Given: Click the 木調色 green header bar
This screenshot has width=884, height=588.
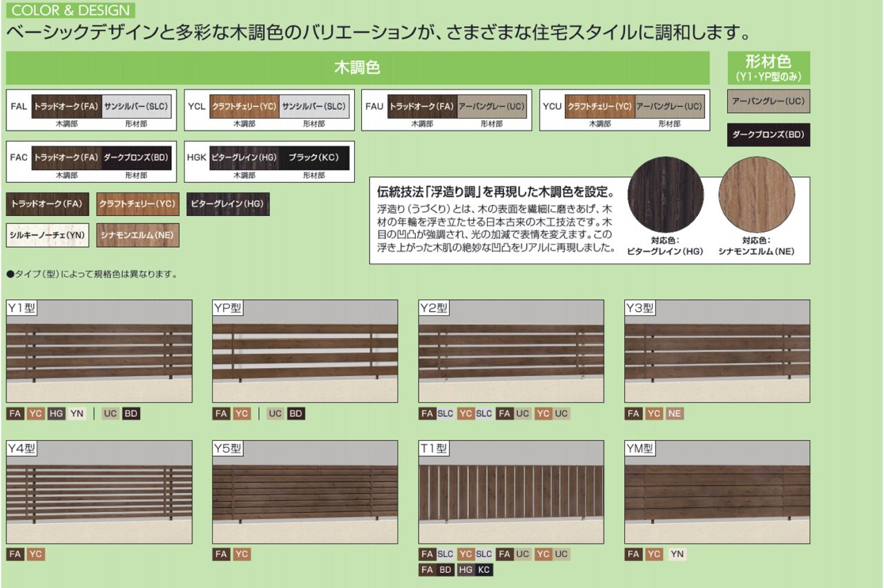Looking at the screenshot, I should 358,68.
